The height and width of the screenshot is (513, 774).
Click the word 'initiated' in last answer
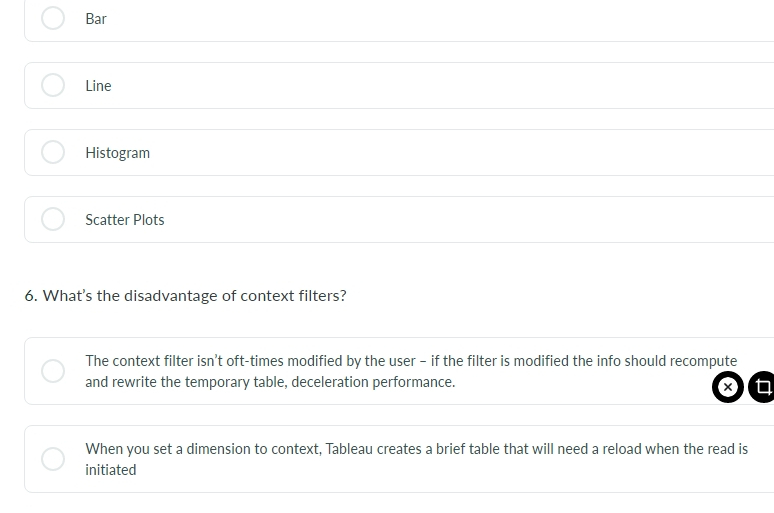click(x=111, y=470)
